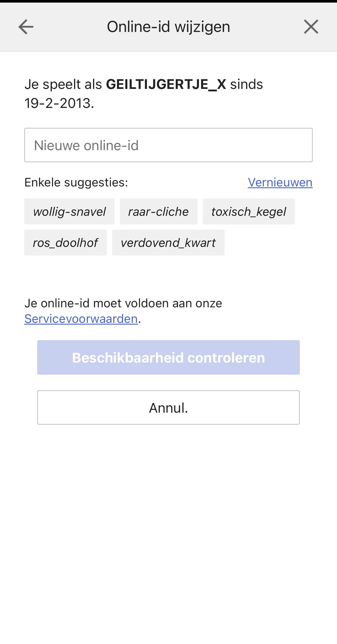
Task: Click the Enkele suggesties label
Action: [x=76, y=182]
